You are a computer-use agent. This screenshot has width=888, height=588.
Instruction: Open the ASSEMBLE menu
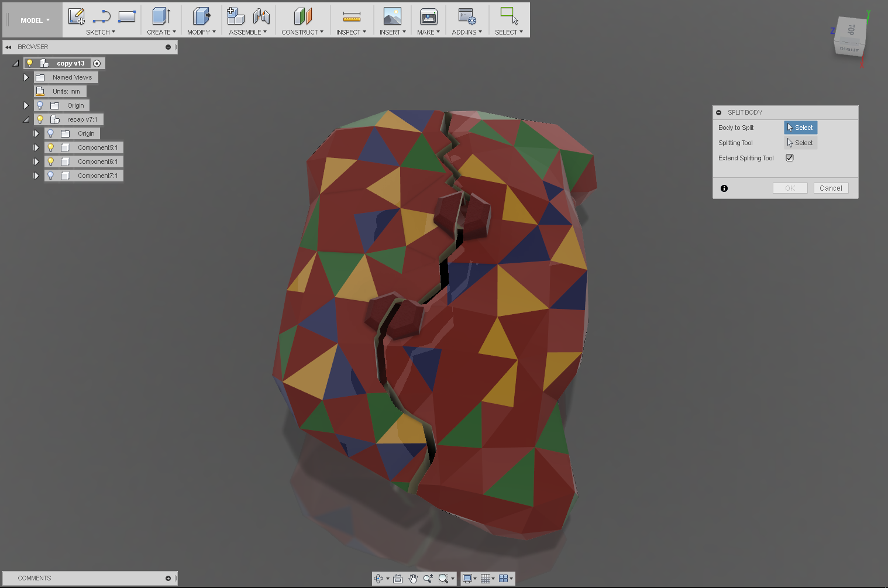[x=248, y=32]
